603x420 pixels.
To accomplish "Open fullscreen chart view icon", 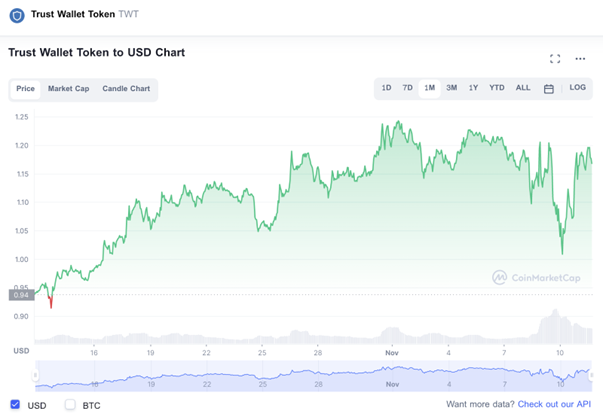I will 555,59.
